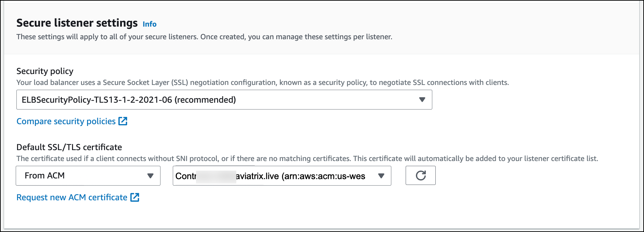Click the Secure listener settings heading
Screen dimensions: 644x232
coord(77,23)
